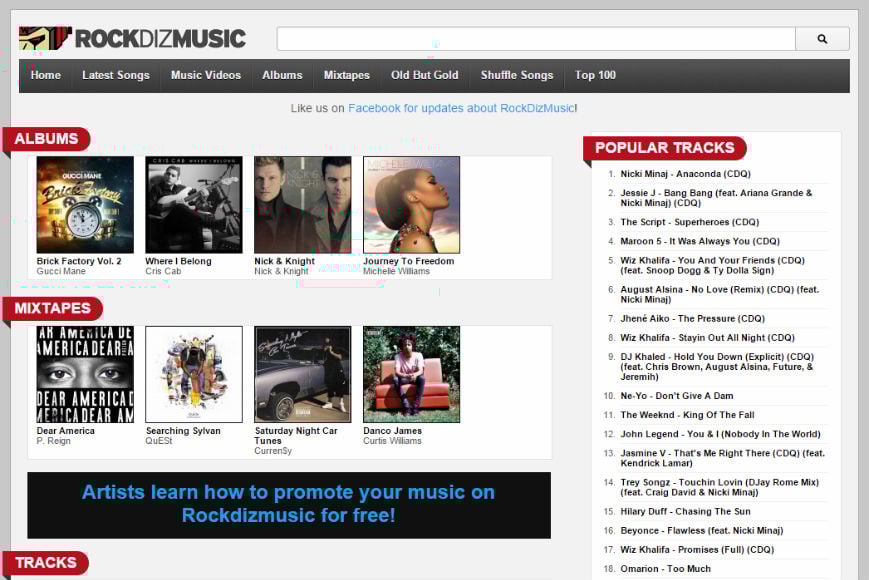Screen dimensions: 869x580
Task: Open Maroon 5 - It Was Always You
Action: tap(700, 241)
